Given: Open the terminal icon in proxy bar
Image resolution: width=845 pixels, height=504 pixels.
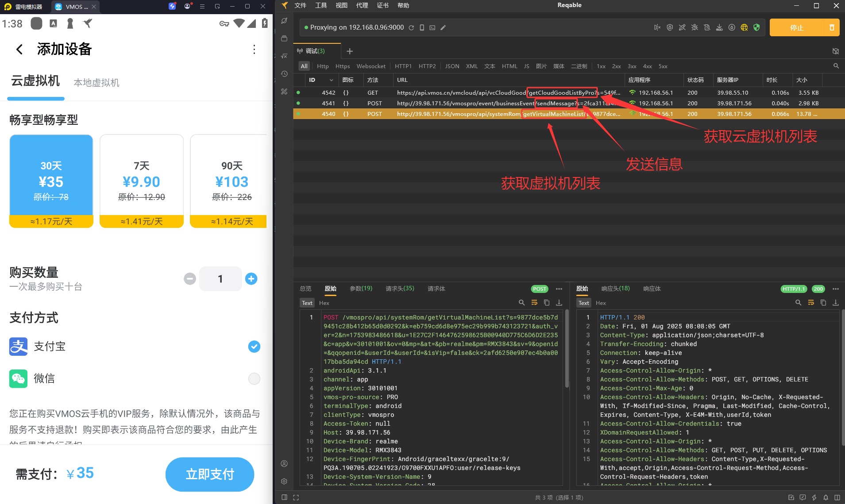Looking at the screenshot, I should pyautogui.click(x=432, y=27).
